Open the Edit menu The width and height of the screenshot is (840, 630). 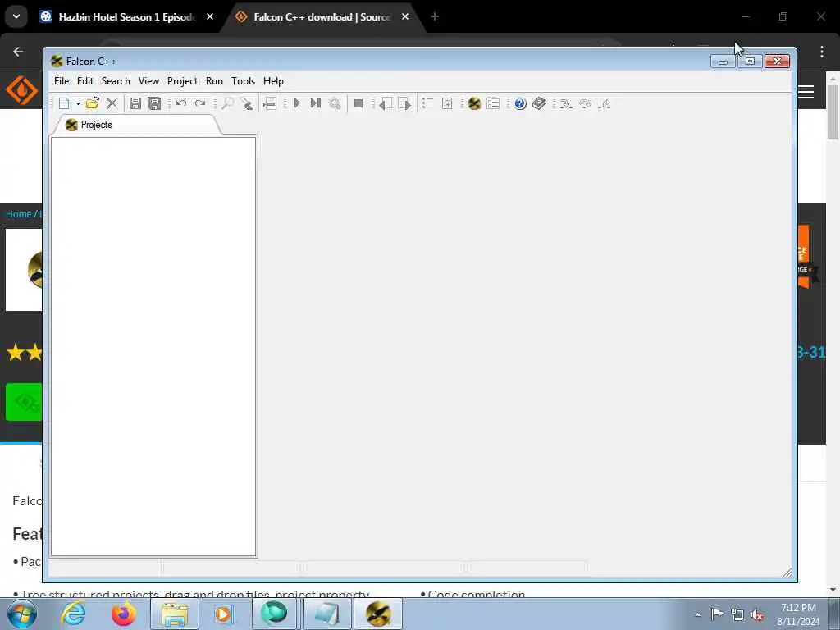tap(85, 81)
